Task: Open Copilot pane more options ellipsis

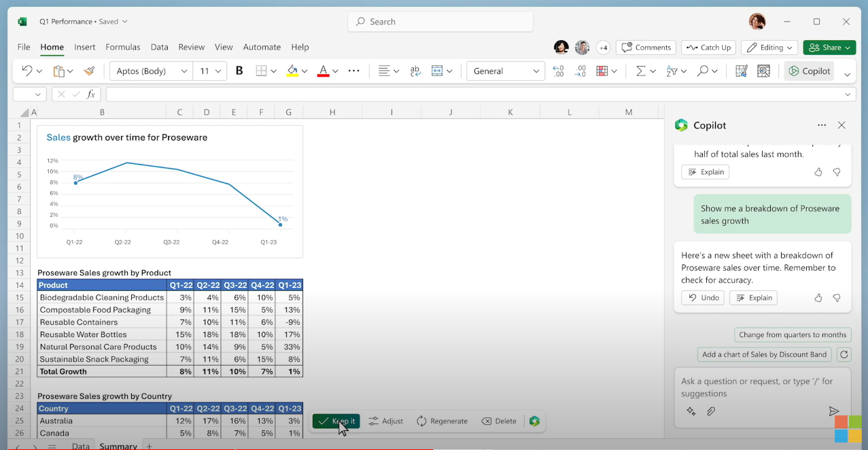Action: (822, 125)
